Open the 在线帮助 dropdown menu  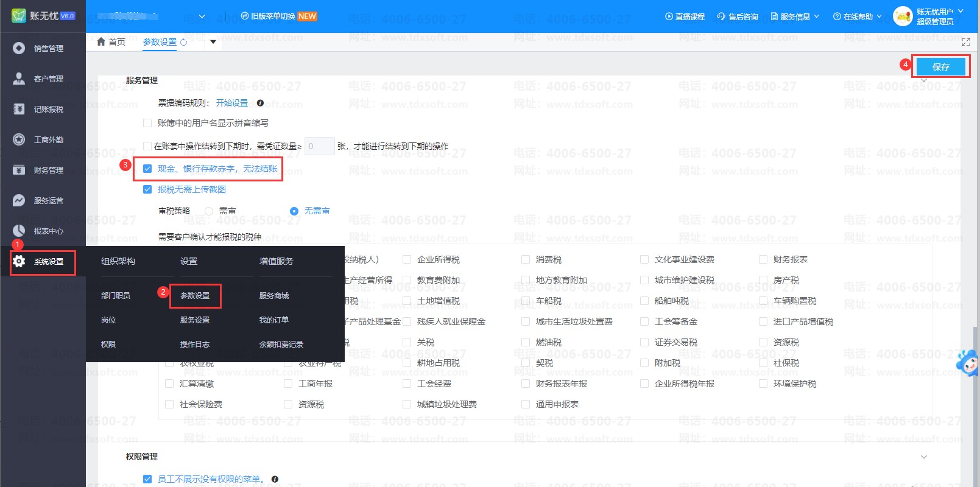pyautogui.click(x=858, y=16)
